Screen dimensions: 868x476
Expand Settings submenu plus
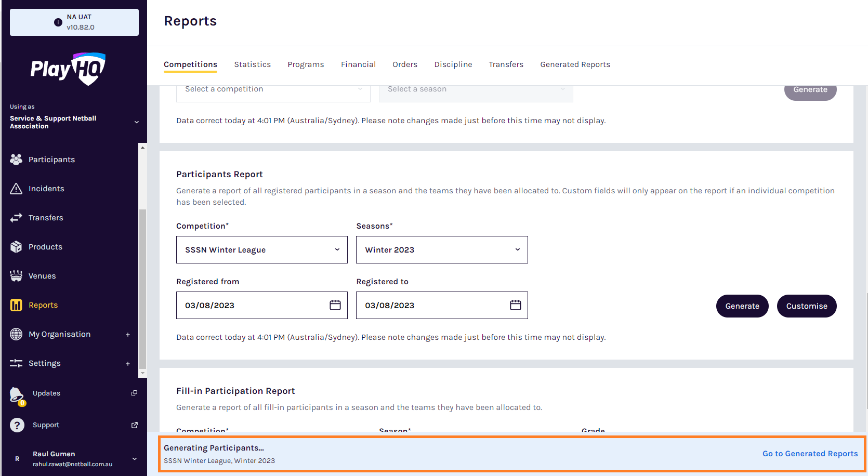point(128,364)
